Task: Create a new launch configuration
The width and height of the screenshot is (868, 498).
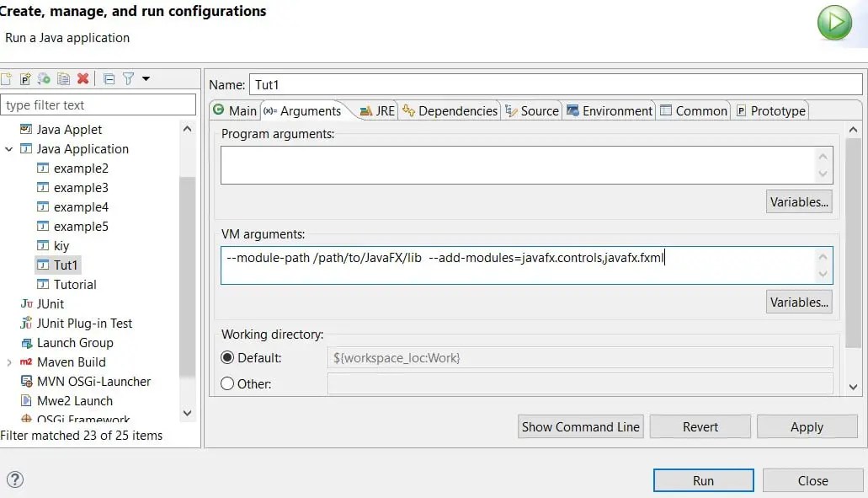Action: [x=7, y=77]
